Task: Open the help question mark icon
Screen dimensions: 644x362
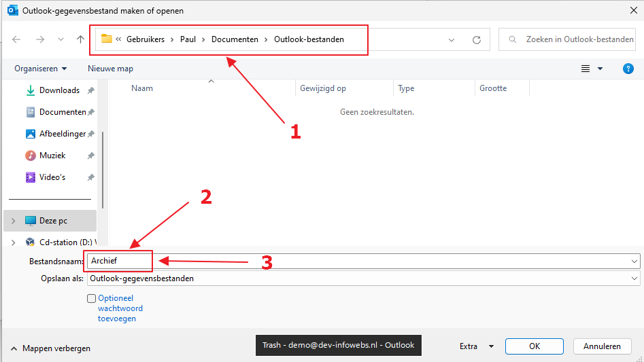Action: pos(628,69)
